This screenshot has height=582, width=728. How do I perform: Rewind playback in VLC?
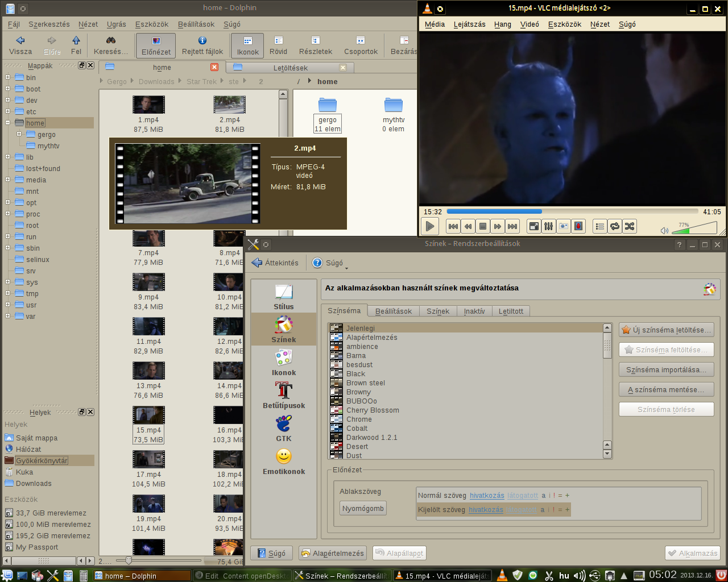468,226
